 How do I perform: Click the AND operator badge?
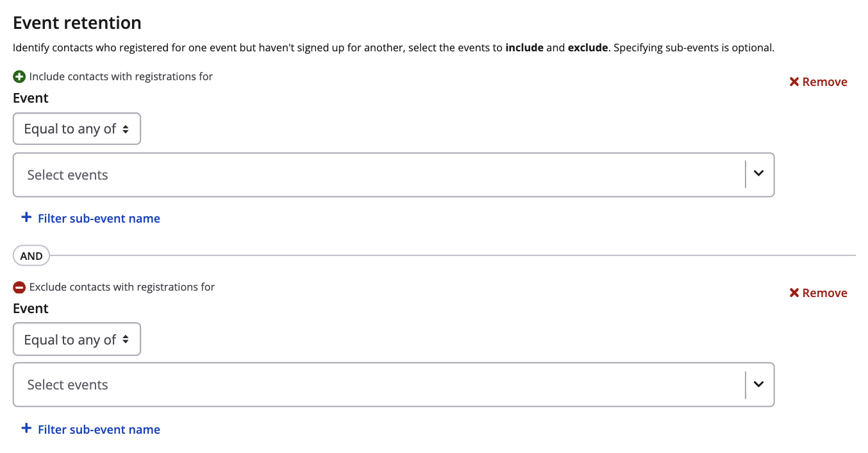tap(31, 256)
